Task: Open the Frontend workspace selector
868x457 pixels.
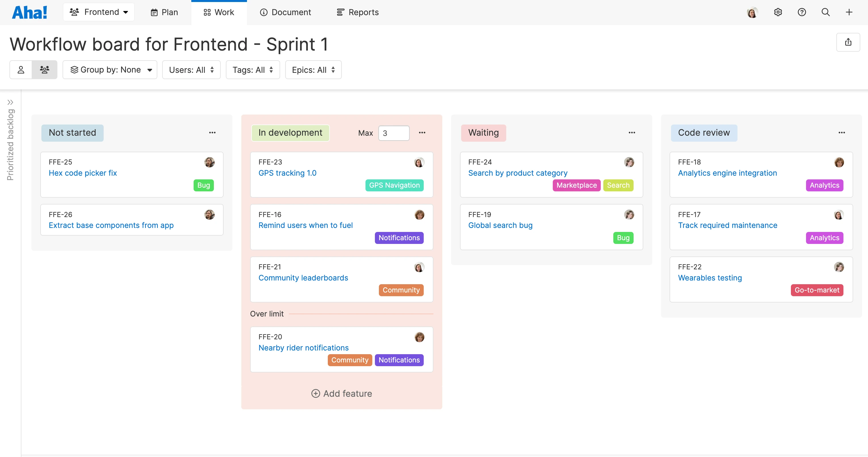Action: pos(99,12)
